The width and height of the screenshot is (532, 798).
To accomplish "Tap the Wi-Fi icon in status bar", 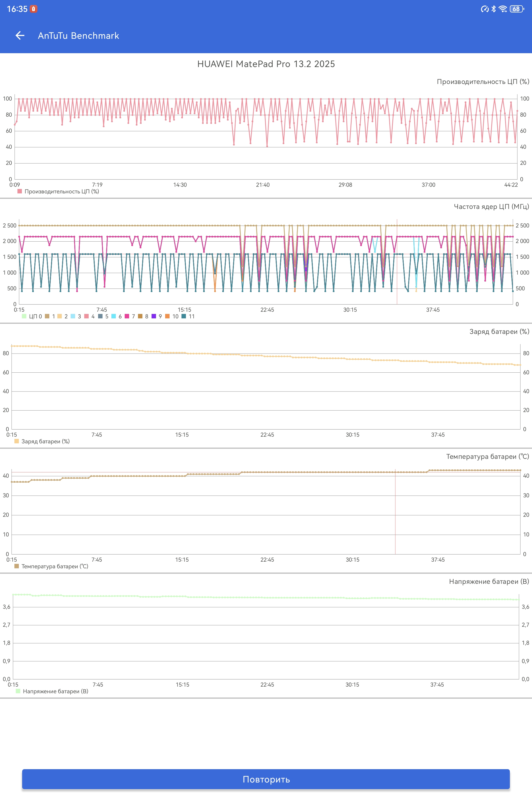I will [x=503, y=9].
